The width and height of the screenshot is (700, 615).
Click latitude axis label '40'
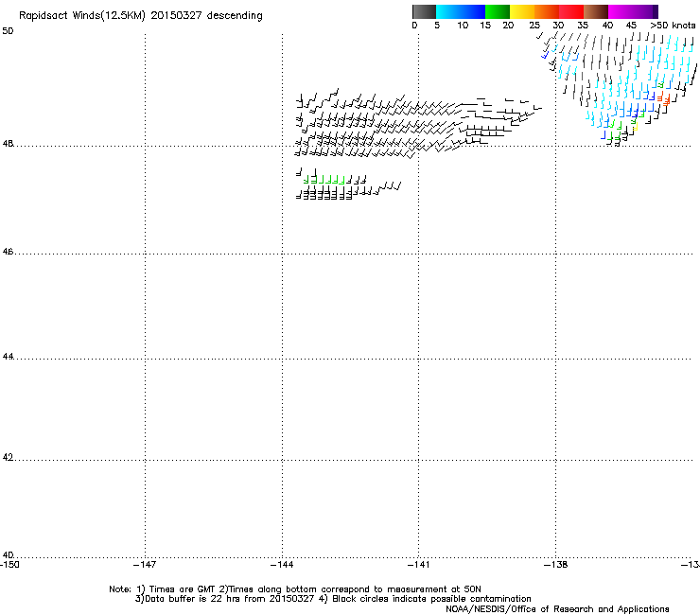pos(8,555)
